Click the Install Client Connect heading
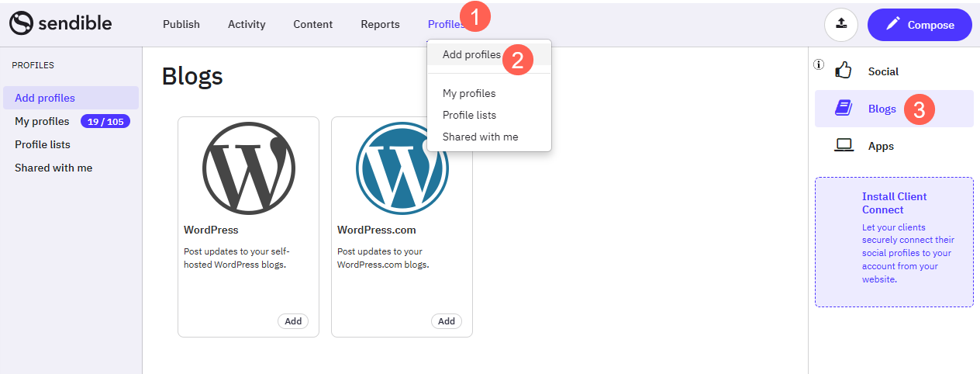This screenshot has width=980, height=374. [894, 203]
